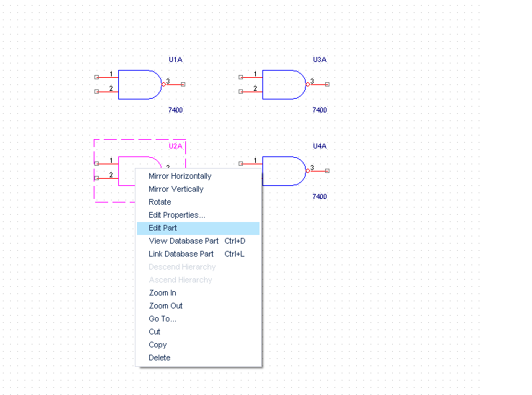532x395 pixels.
Task: Click the highlighted Edit Part entry
Action: 198,228
